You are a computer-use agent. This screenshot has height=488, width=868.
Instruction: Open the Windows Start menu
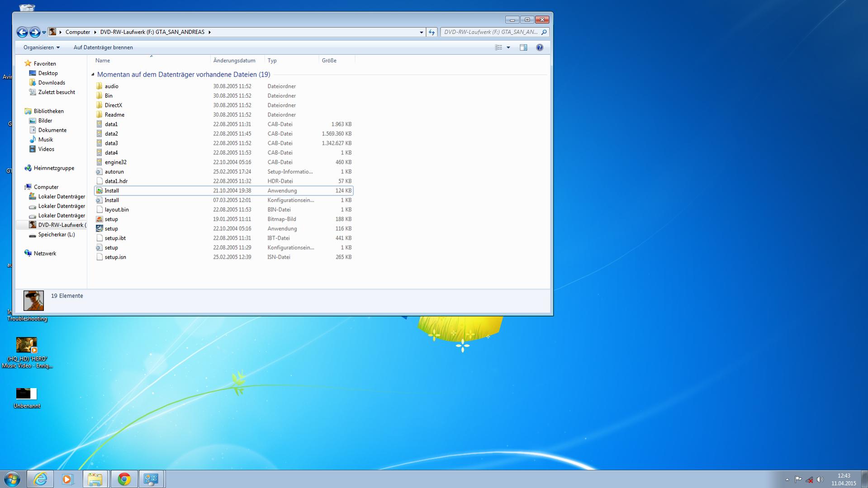(x=12, y=479)
